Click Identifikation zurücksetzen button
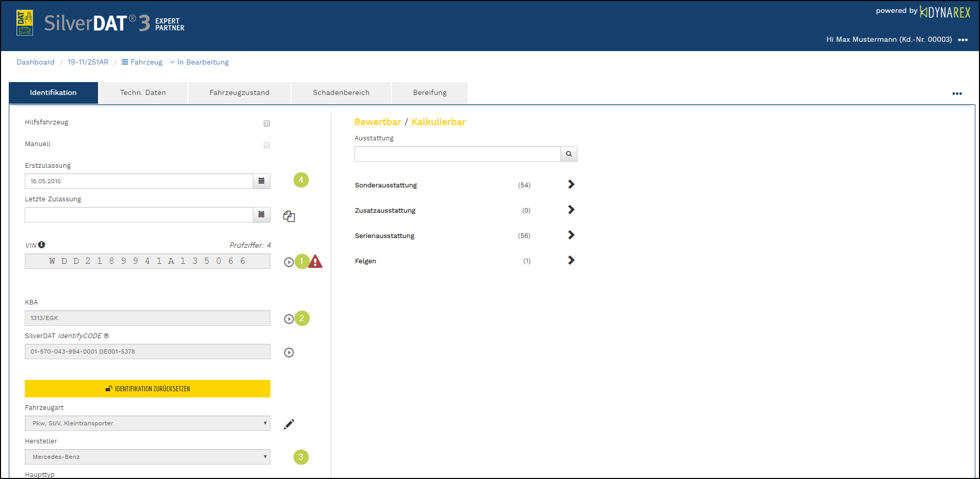The height and width of the screenshot is (479, 980). (148, 389)
